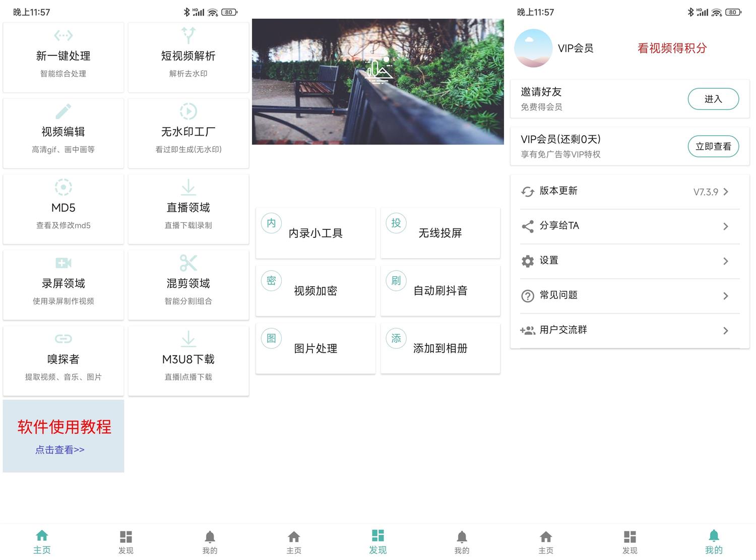Expand the 用户交流群 chevron
Viewport: 756px width, 560px height.
[726, 330]
